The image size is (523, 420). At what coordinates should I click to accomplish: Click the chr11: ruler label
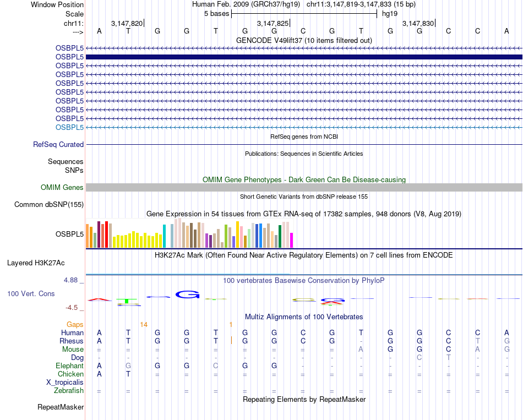(73, 23)
